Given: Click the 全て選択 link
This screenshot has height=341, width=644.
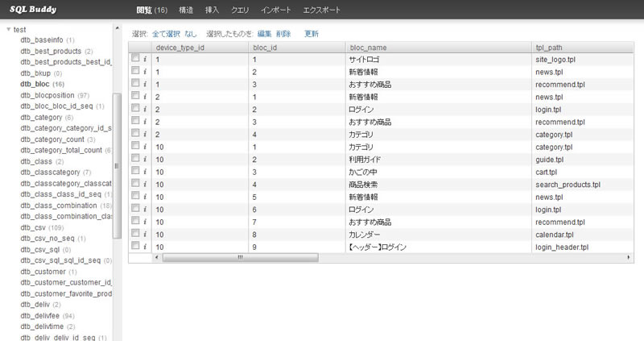Looking at the screenshot, I should pos(166,34).
